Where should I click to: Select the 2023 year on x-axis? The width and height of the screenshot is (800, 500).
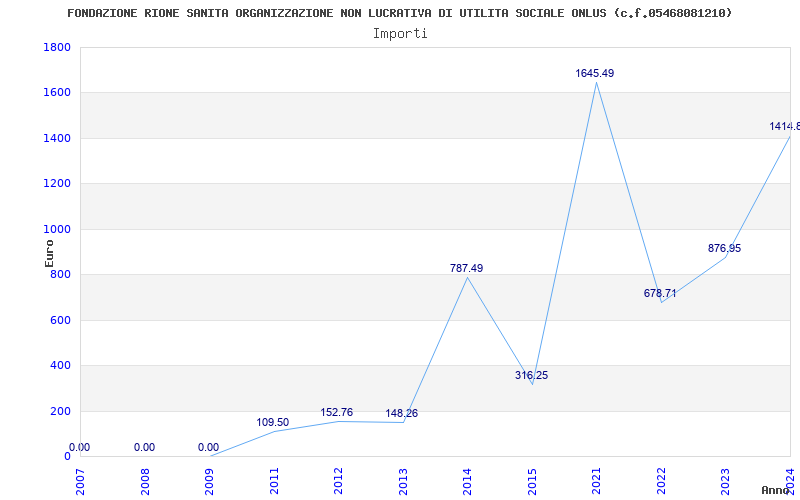pos(725,482)
